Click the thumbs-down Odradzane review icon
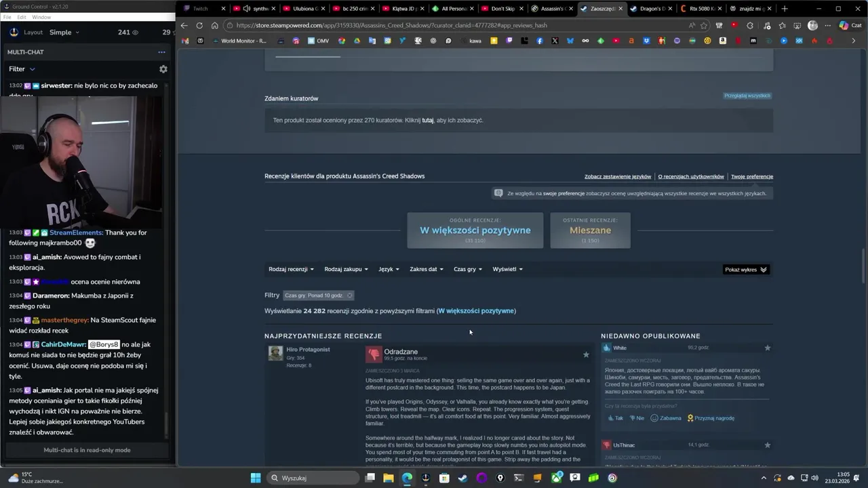The height and width of the screenshot is (488, 868). [374, 354]
